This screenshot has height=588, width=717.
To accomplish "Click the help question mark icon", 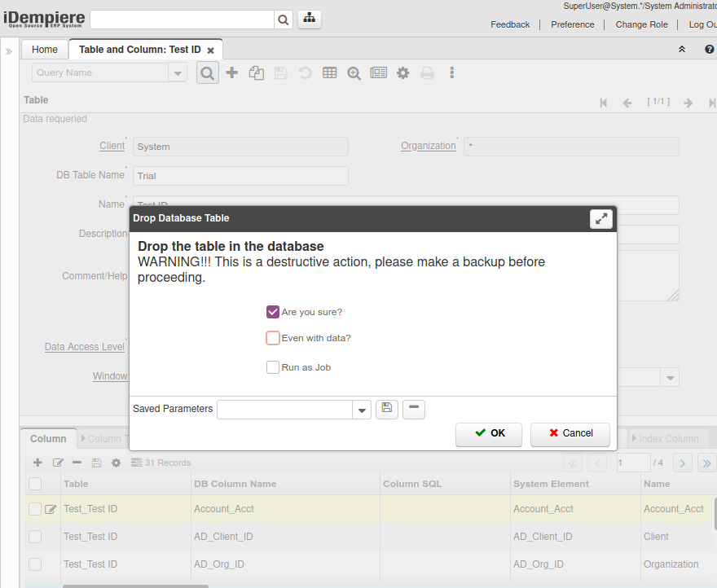I will point(709,50).
